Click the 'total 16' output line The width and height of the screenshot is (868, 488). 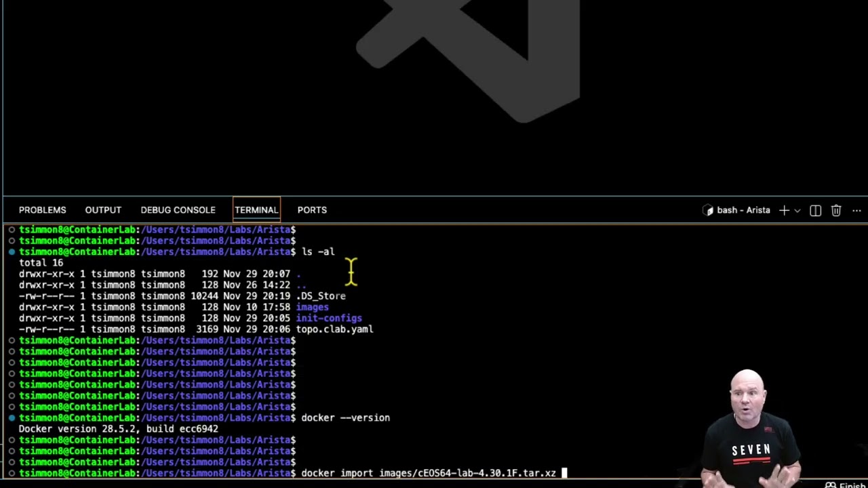[x=41, y=262]
